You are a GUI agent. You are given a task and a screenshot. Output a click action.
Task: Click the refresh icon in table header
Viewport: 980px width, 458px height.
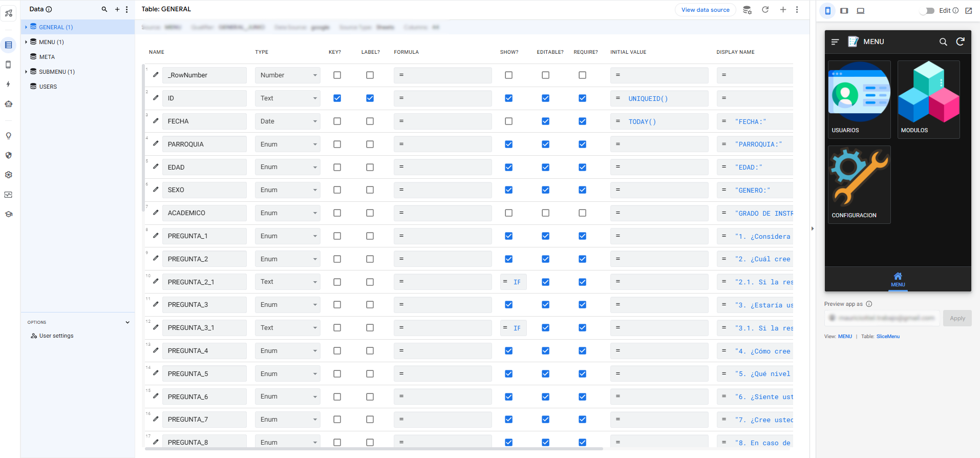[x=765, y=10]
